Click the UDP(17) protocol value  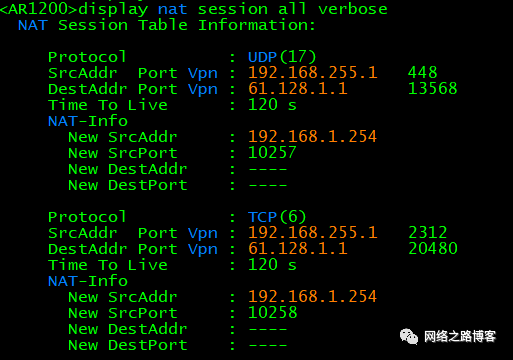[282, 57]
